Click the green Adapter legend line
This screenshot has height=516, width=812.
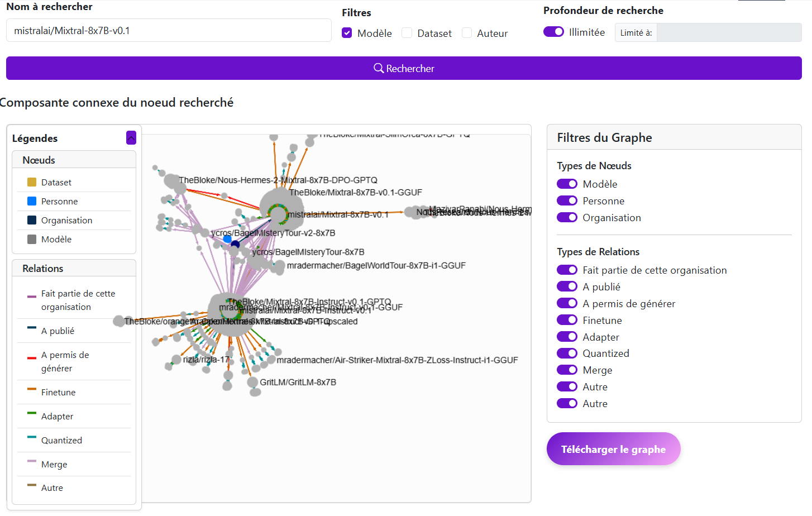[x=32, y=413]
